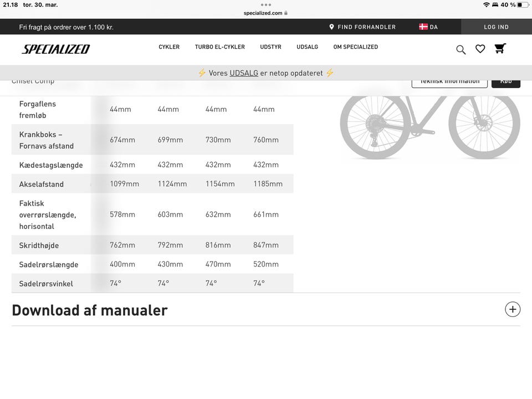The width and height of the screenshot is (532, 399).
Task: Click the 847mm standover value
Action: [266, 245]
